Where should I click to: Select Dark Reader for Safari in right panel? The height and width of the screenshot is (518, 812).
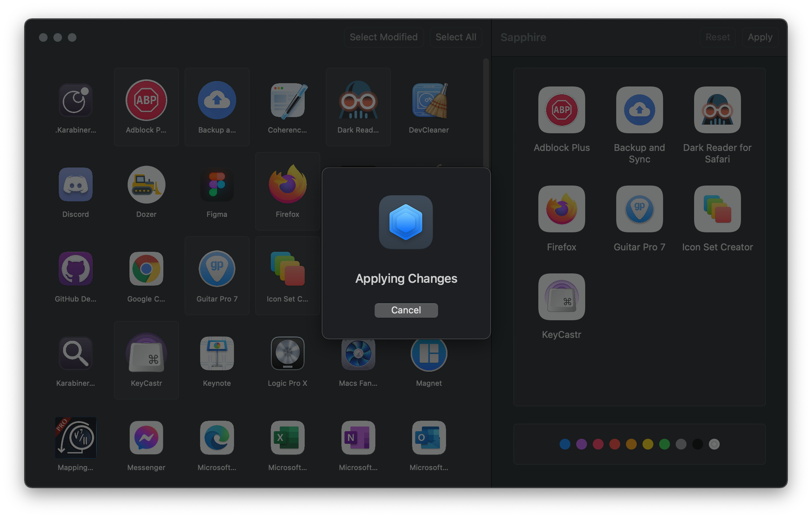click(x=717, y=110)
